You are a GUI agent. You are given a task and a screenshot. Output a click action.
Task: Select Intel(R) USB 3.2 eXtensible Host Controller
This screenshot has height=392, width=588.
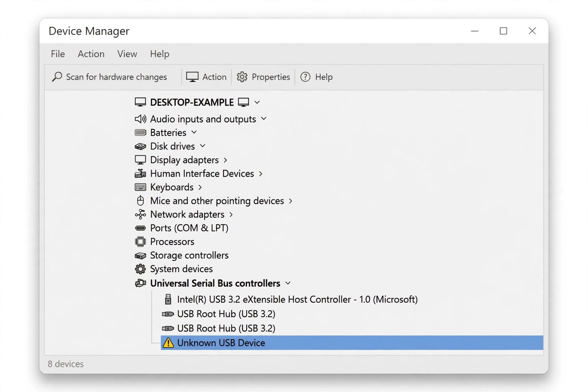pos(297,299)
